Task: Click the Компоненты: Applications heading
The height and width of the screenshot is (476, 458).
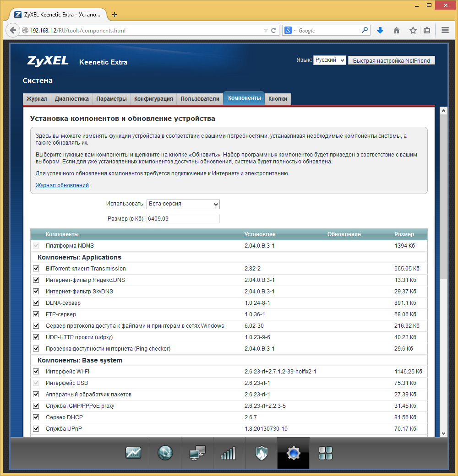Action: (79, 257)
